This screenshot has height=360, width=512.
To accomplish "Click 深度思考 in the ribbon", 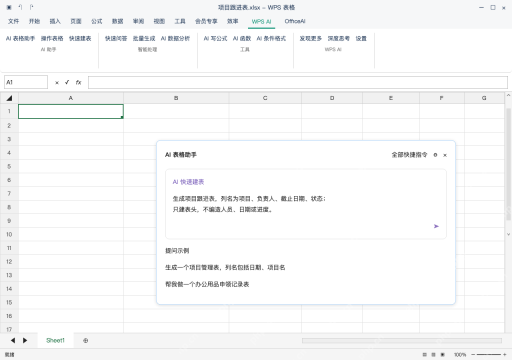I will (339, 39).
